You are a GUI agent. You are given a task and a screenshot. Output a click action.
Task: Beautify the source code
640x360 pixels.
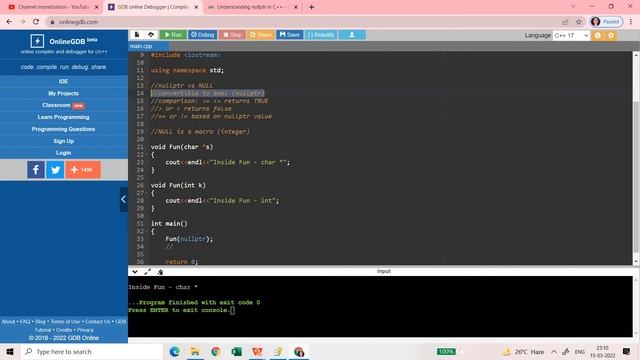tap(321, 35)
